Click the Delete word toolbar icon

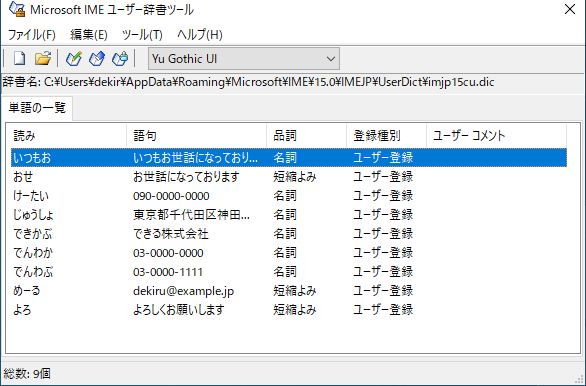tap(120, 59)
